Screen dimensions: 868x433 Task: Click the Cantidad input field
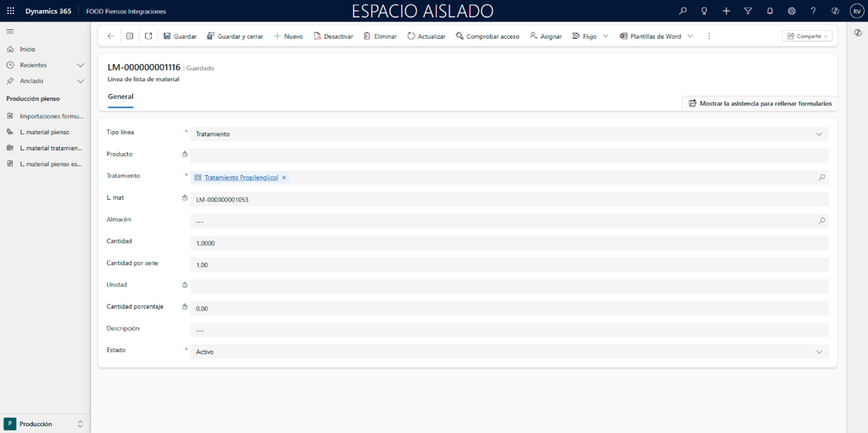click(508, 243)
